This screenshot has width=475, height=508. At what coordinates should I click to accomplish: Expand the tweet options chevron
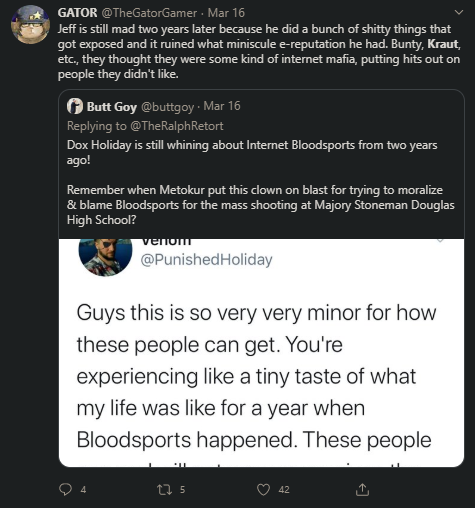(459, 13)
